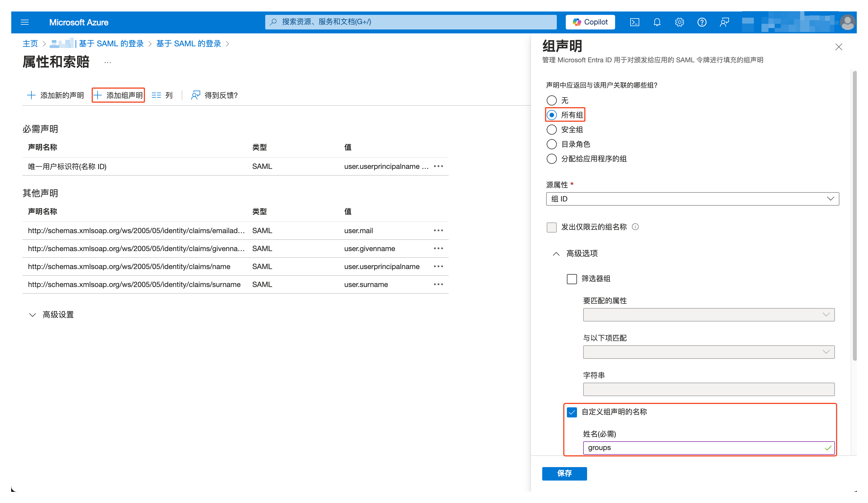Viewport: 868px width, 503px height.
Task: Click the user avatar in top right
Action: click(x=848, y=22)
